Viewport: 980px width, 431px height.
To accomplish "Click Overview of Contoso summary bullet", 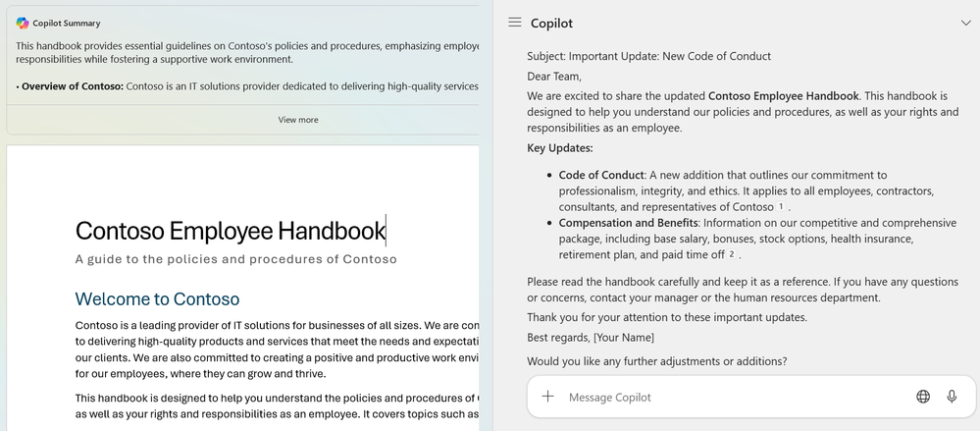I will click(x=73, y=86).
